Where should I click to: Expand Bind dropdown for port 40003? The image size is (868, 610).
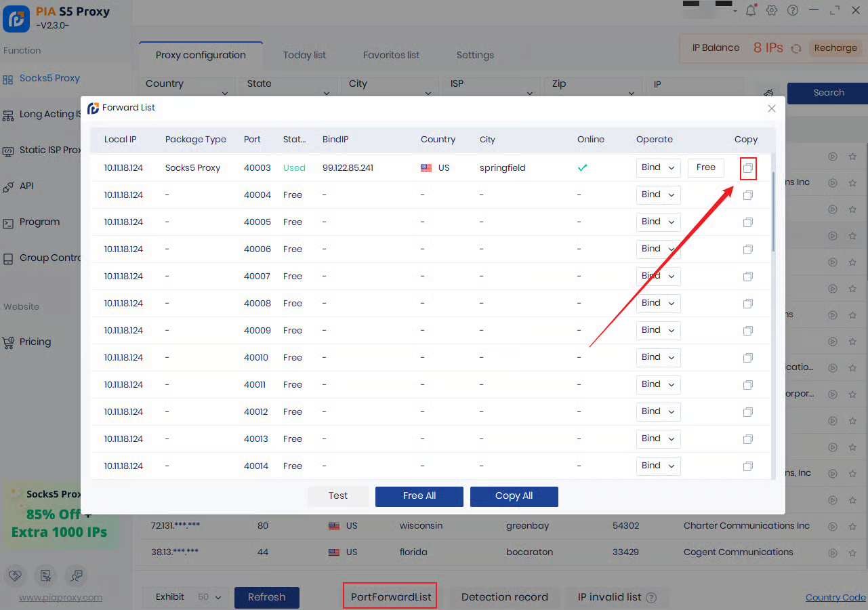658,168
